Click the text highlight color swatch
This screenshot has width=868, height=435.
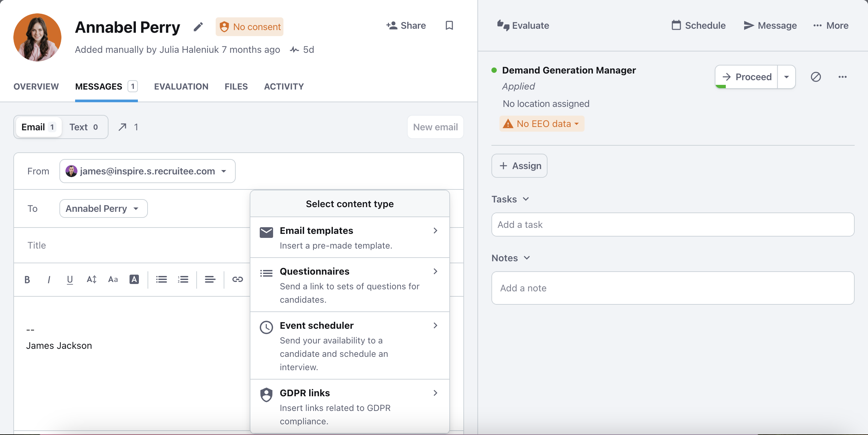point(134,280)
